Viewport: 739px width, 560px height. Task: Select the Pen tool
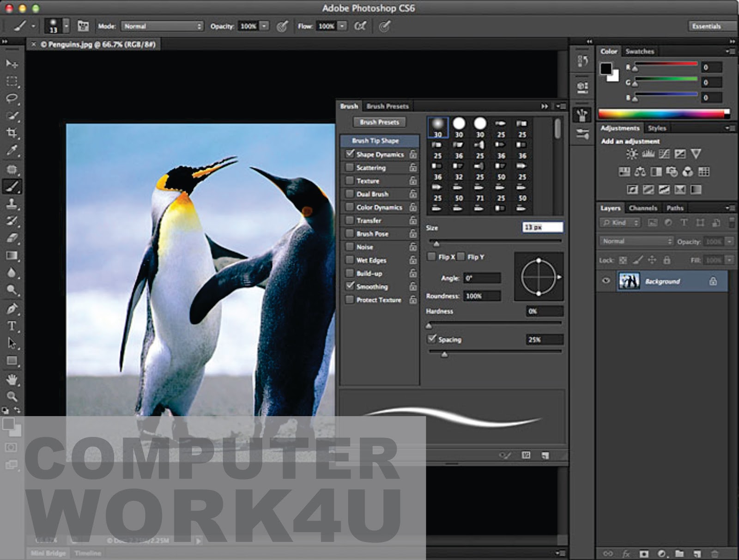pos(12,309)
